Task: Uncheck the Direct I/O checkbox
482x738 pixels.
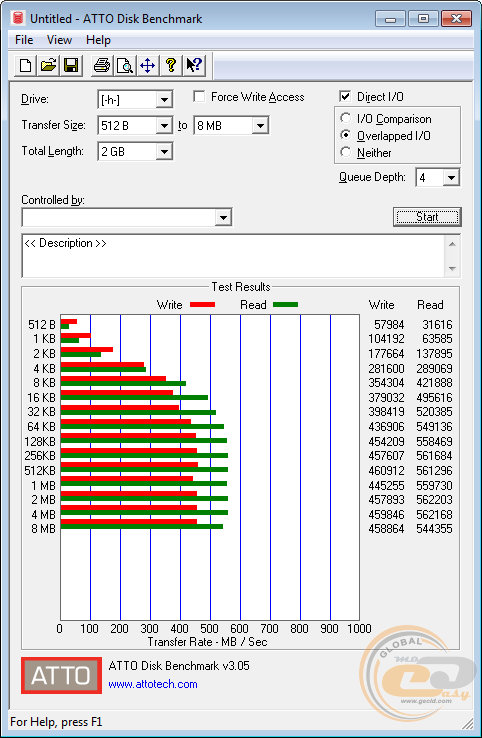Action: (345, 96)
